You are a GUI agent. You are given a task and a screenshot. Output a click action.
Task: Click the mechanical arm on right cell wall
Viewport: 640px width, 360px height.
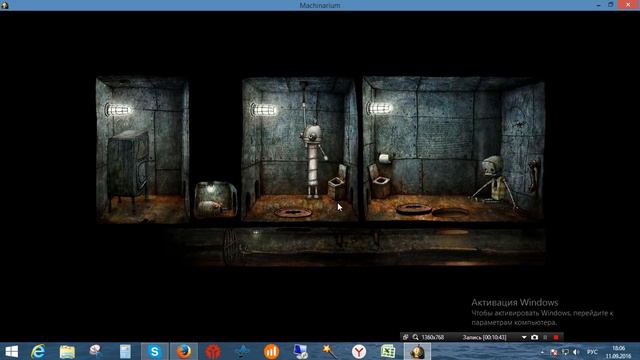(x=533, y=175)
